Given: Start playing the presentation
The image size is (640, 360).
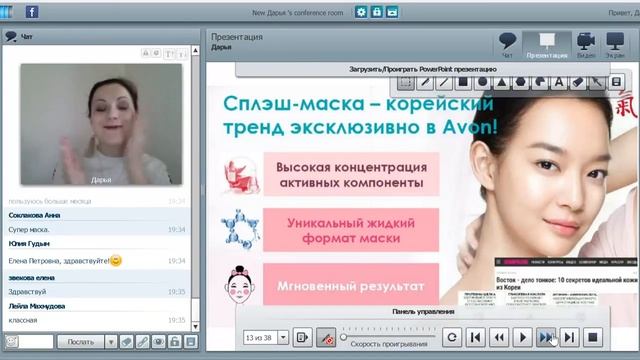Looking at the screenshot, I should click(x=522, y=338).
